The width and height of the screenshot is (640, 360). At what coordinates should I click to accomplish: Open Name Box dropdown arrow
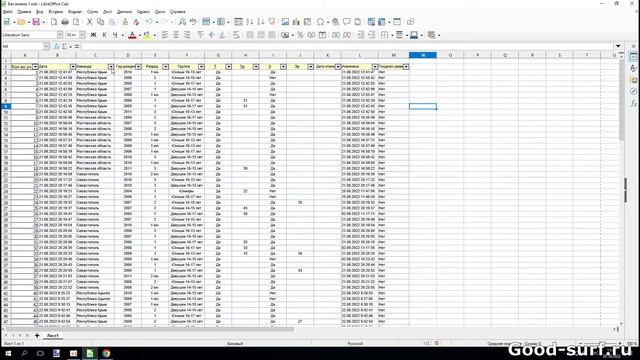point(47,47)
